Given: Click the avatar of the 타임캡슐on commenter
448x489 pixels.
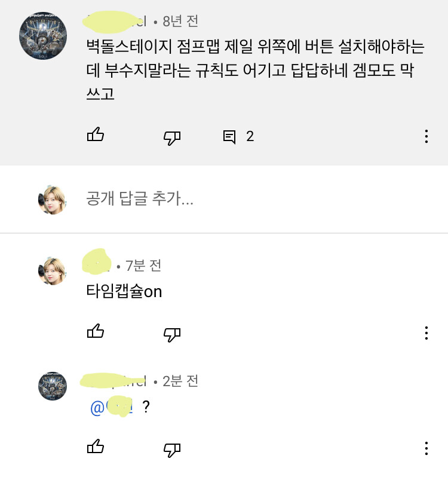Looking at the screenshot, I should tap(52, 271).
